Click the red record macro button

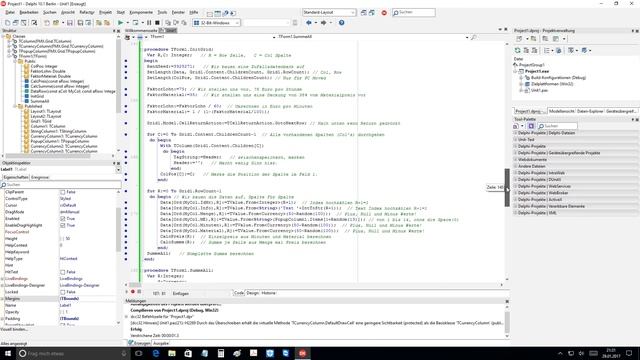pos(133,292)
